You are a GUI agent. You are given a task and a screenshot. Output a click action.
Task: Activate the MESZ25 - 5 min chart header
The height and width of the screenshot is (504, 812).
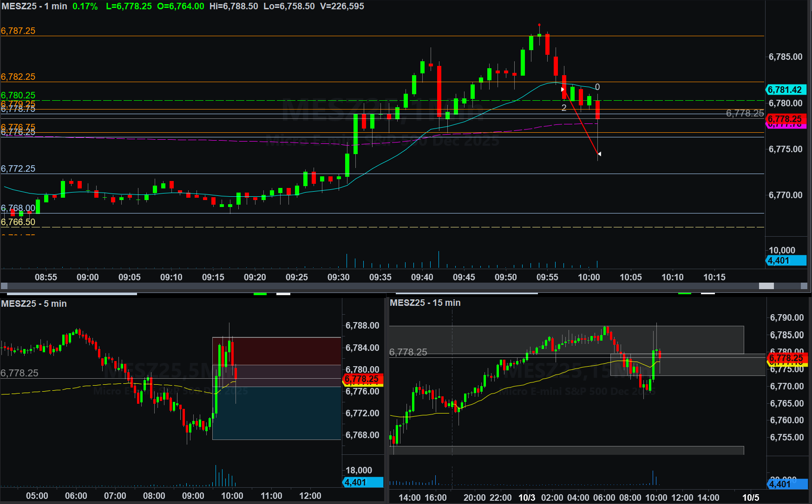click(34, 304)
